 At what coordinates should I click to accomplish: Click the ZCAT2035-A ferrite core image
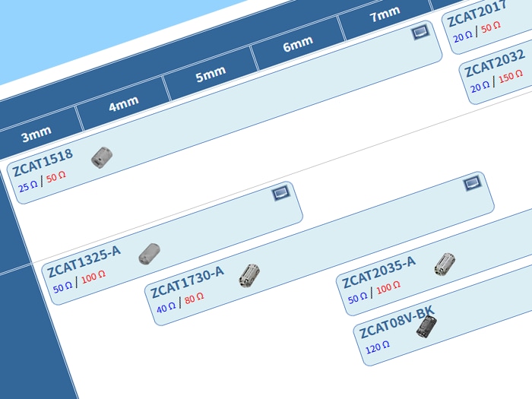[445, 264]
